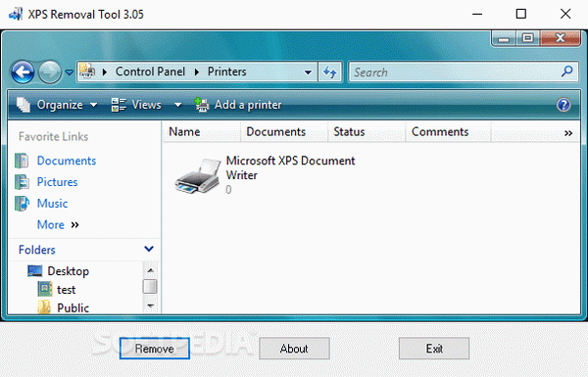
Task: Maximize the inner Printers window
Action: click(528, 38)
